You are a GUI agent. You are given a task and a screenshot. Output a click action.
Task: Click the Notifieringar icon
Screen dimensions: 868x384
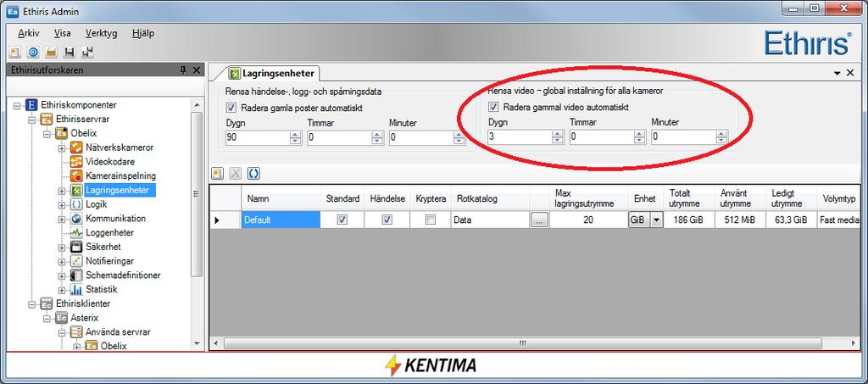76,261
